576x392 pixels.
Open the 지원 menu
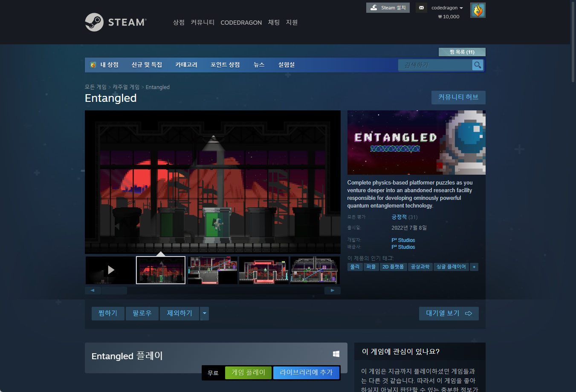(292, 22)
